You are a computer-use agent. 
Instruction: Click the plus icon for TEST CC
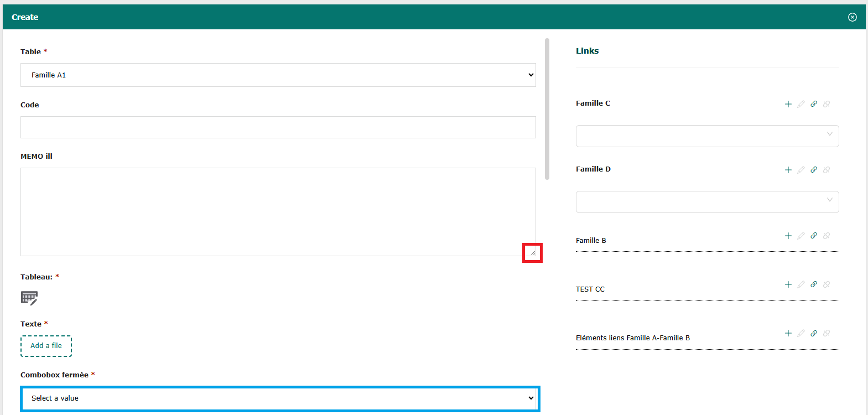coord(788,284)
